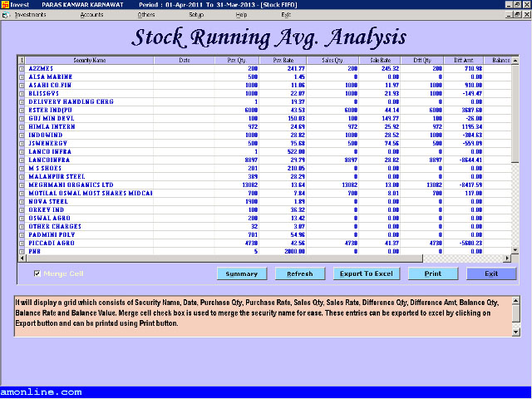Click the Exit button
Viewport: 532px width, 399px height.
pyautogui.click(x=491, y=273)
